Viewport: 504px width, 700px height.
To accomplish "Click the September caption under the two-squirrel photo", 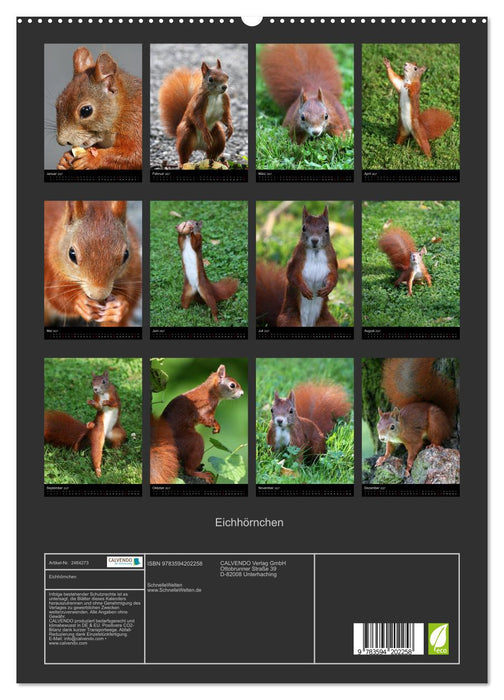I will click(58, 488).
